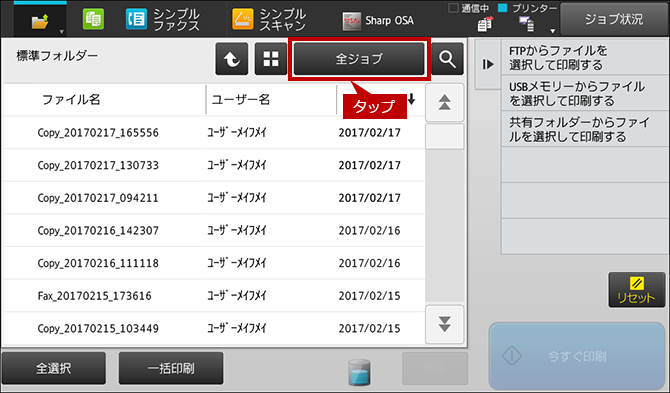This screenshot has height=393, width=670.
Task: Sort list by ユーザー名 column
Action: click(241, 100)
